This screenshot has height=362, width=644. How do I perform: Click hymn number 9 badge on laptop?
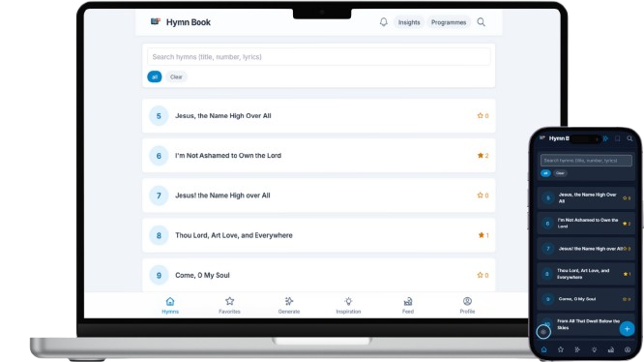(x=159, y=275)
